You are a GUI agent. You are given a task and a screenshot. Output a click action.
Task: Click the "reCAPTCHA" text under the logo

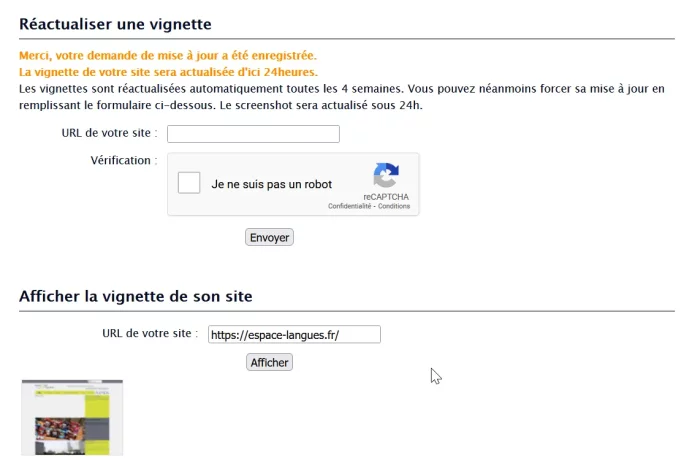click(386, 197)
